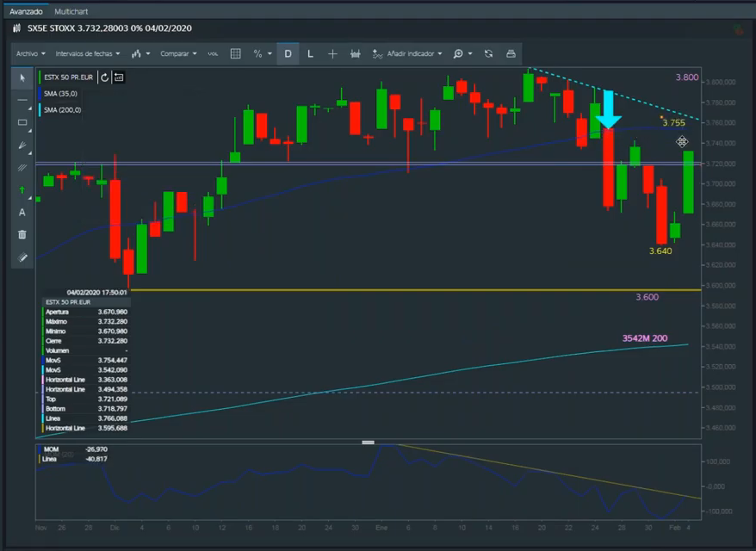The image size is (756, 551).
Task: Switch to the Multichart tab
Action: click(71, 12)
